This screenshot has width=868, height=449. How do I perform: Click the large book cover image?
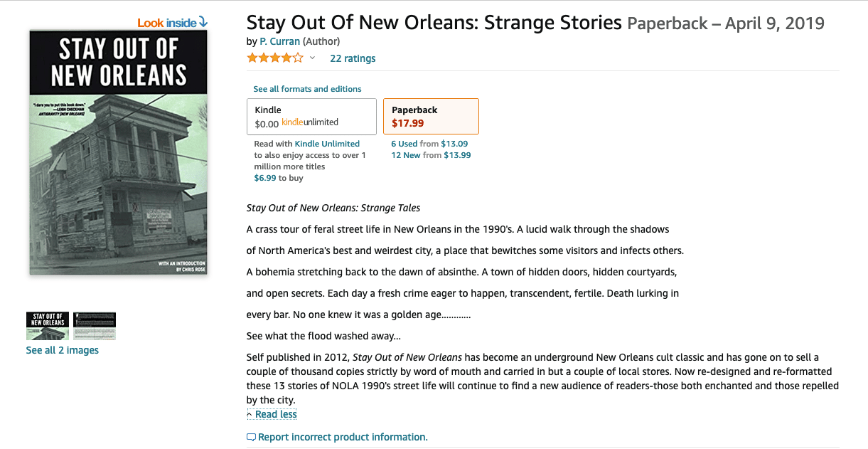118,152
